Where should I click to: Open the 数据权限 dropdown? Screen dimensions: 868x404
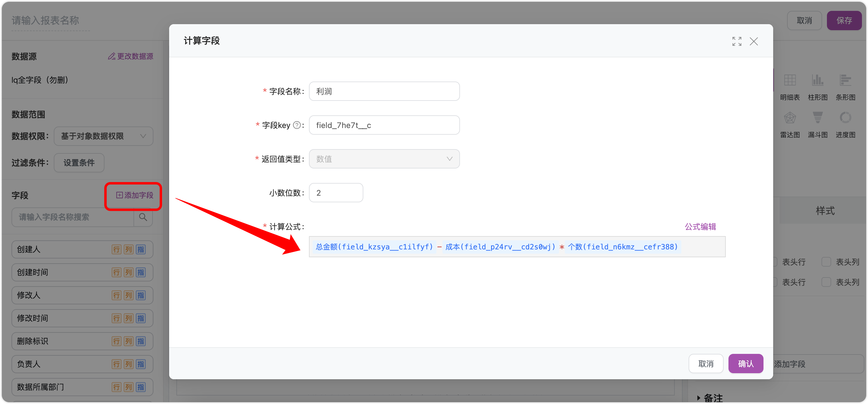[104, 136]
